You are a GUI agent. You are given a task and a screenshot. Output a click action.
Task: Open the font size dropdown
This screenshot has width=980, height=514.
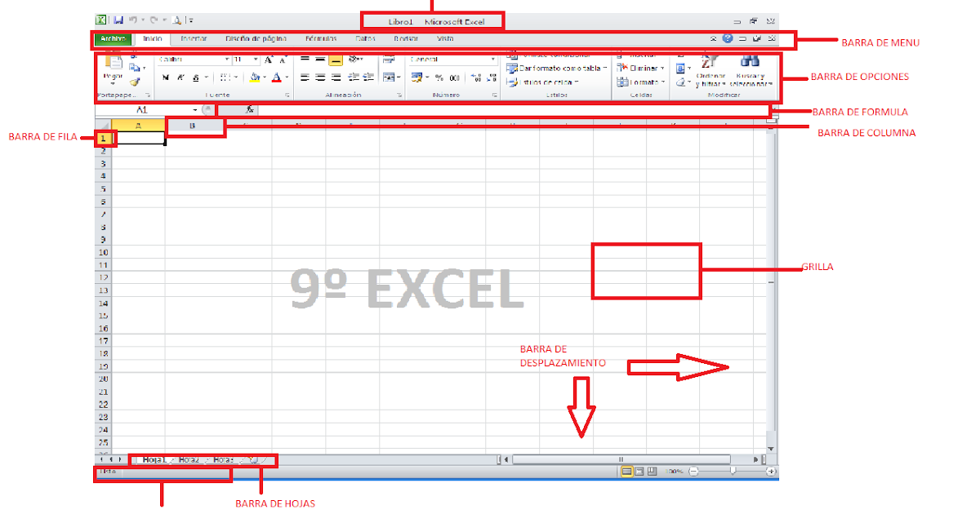[255, 59]
